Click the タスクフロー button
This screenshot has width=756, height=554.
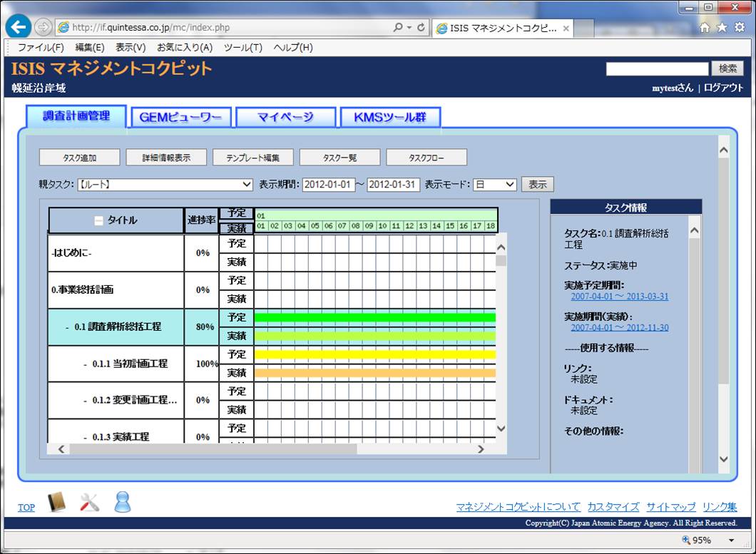coord(426,158)
